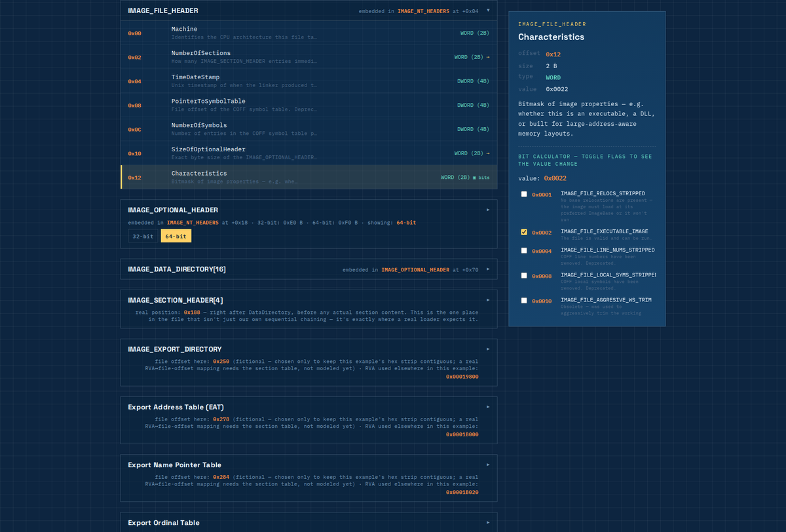Expand the IMAGE_DATA_DIRECTORY[16] section arrow

point(488,269)
